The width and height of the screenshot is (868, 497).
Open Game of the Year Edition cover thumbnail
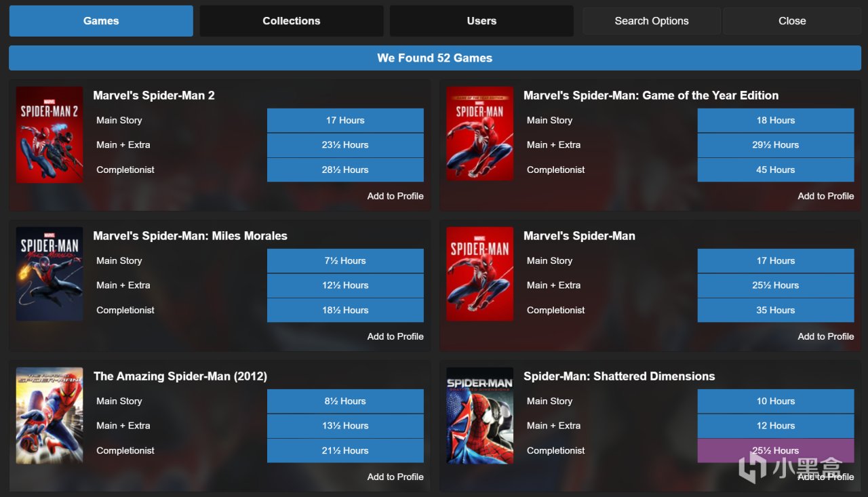coord(480,133)
